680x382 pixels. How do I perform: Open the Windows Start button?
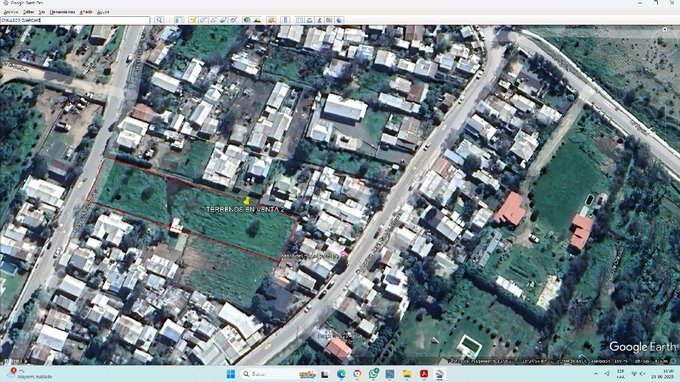(x=231, y=374)
